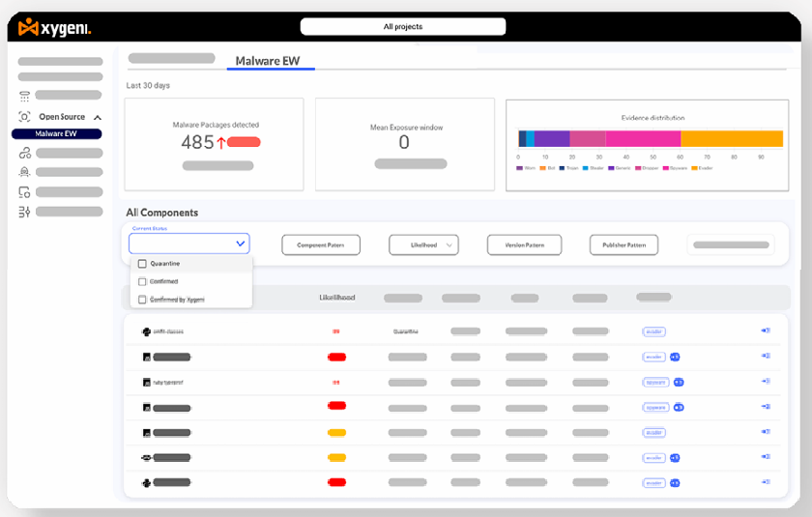Check the Quarantine status option
812x517 pixels.
point(142,264)
